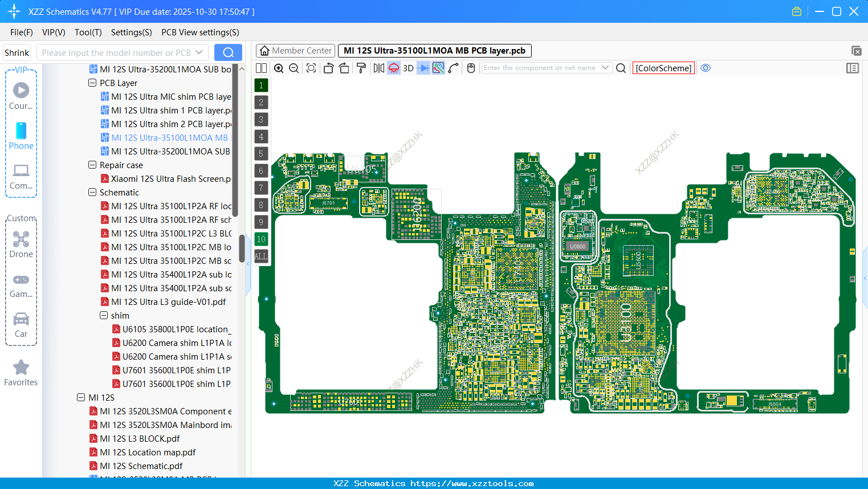This screenshot has height=489, width=868.
Task: Click the board mirror/flip icon
Action: tap(378, 67)
